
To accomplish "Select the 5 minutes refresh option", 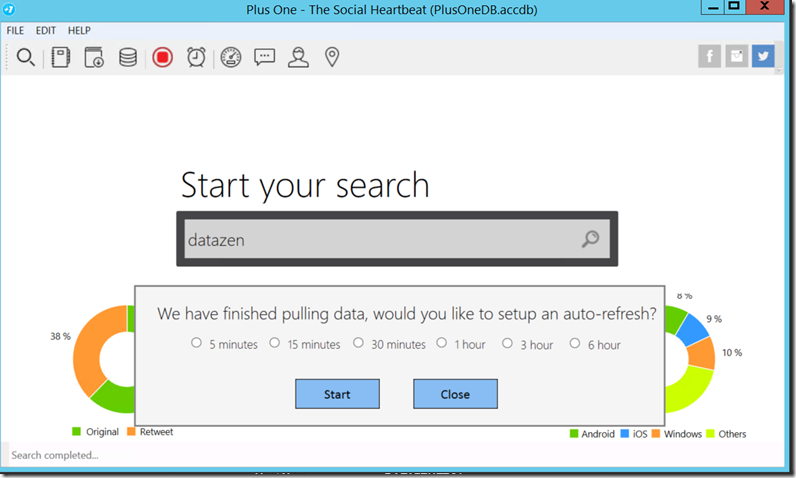I will pos(197,343).
